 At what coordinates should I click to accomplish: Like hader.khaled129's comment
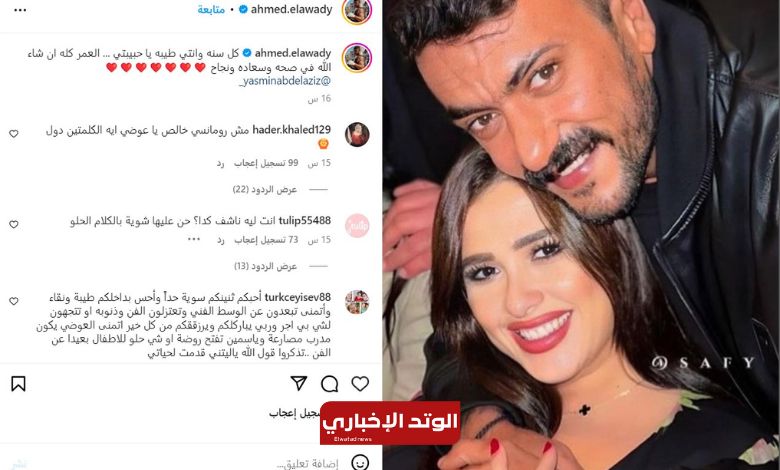[x=14, y=133]
